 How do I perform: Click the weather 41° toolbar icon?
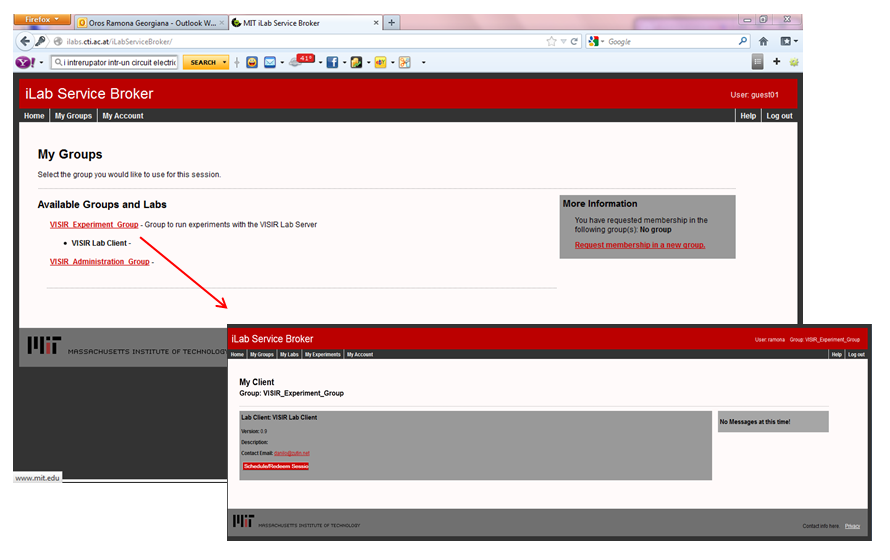pyautogui.click(x=302, y=61)
